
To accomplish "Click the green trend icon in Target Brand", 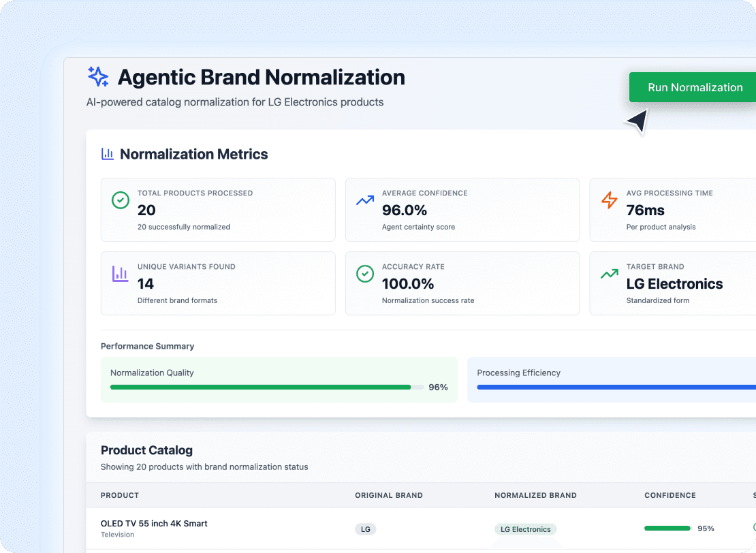I will click(610, 274).
